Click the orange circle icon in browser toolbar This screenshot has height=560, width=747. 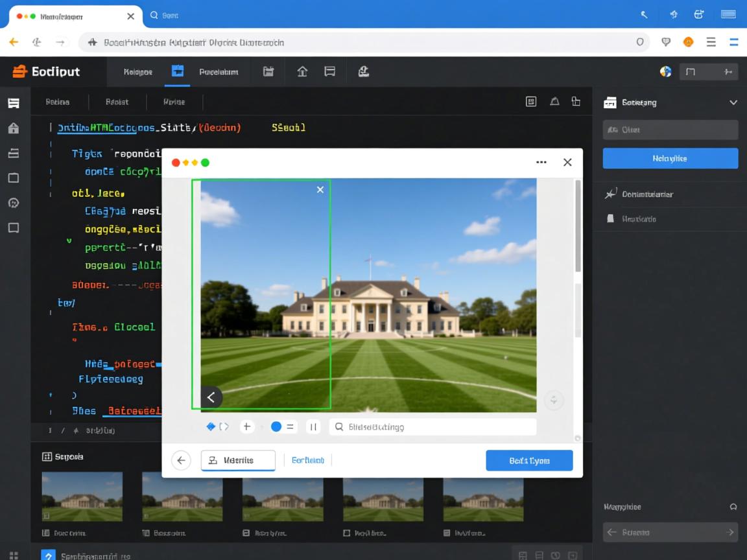coord(688,42)
